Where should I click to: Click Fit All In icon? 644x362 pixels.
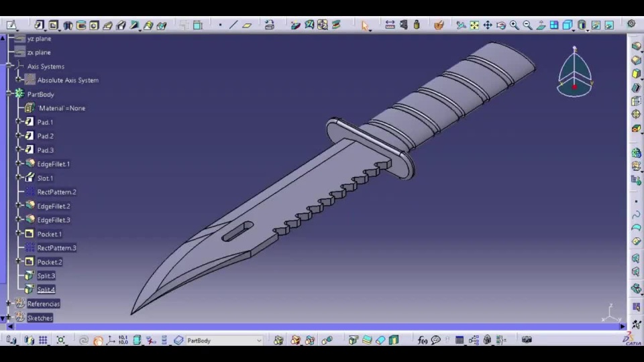[x=474, y=25]
